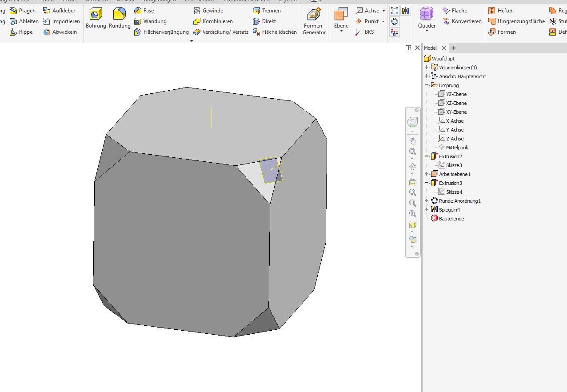The width and height of the screenshot is (567, 392).
Task: Click the Rippe rib tool
Action: [x=21, y=32]
